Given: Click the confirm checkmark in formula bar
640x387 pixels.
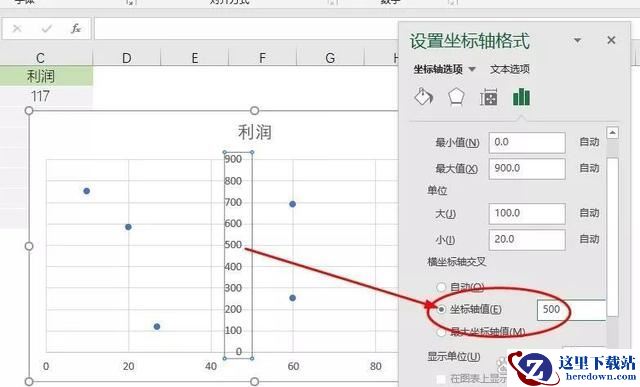Looking at the screenshot, I should point(47,29).
